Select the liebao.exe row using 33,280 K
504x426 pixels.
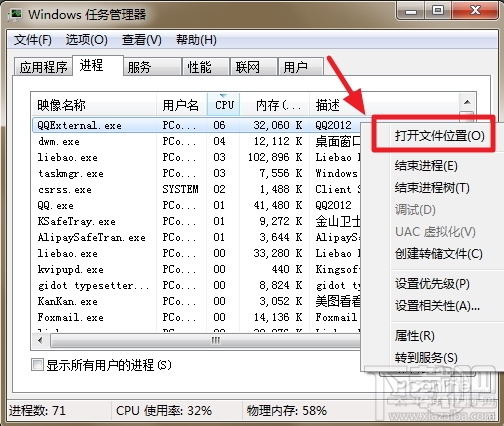coord(197,253)
